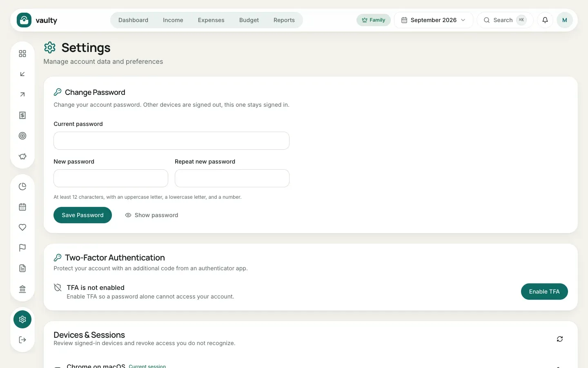
Task: Go to the Income tab
Action: [x=173, y=20]
